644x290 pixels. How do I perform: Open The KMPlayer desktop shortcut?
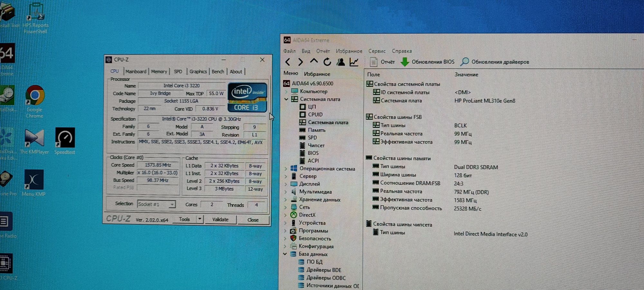(x=34, y=142)
